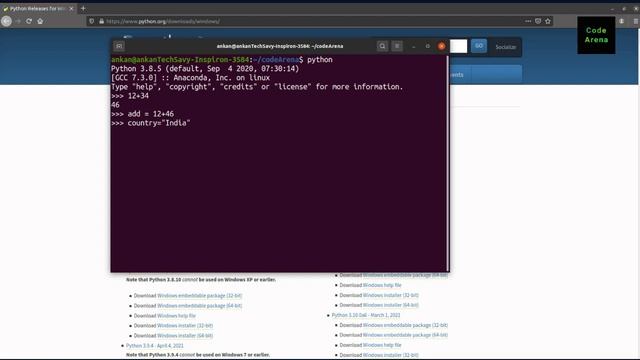This screenshot has width=640, height=360.
Task: Minimize the terminal window
Action: [x=413, y=47]
